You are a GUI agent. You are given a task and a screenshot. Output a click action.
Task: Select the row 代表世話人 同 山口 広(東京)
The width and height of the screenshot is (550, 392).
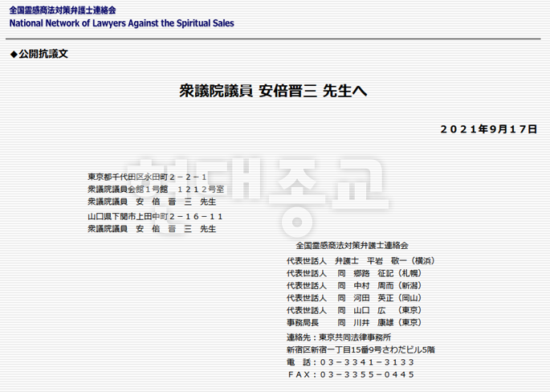[354, 310]
